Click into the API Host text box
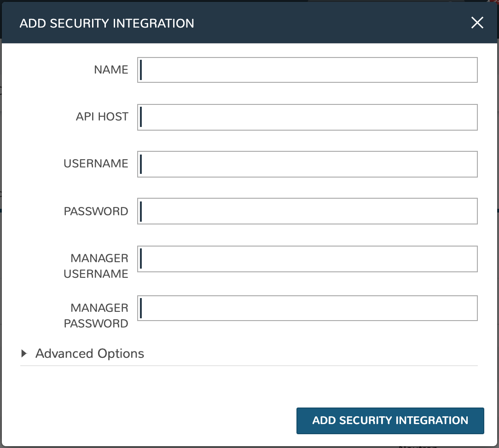Screen dimensions: 499x448 coord(307,117)
